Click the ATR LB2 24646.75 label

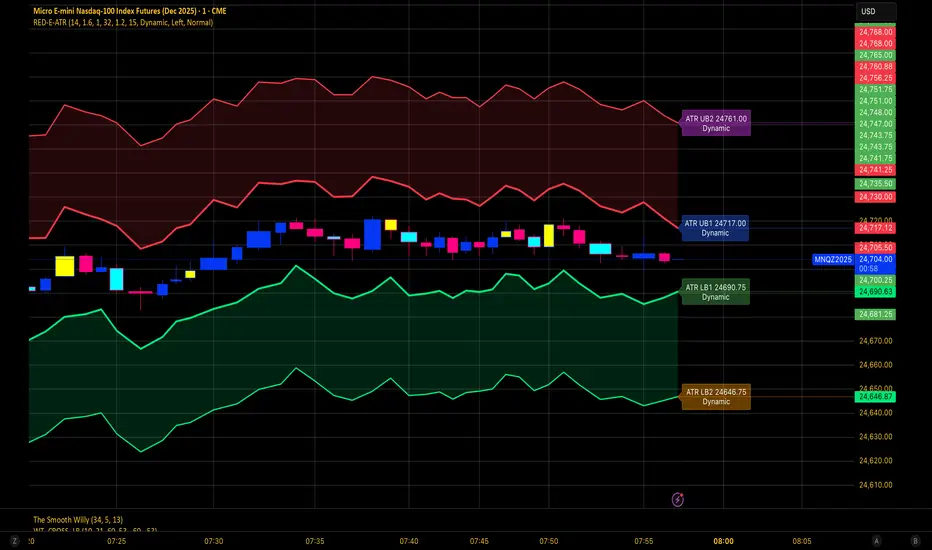[716, 397]
